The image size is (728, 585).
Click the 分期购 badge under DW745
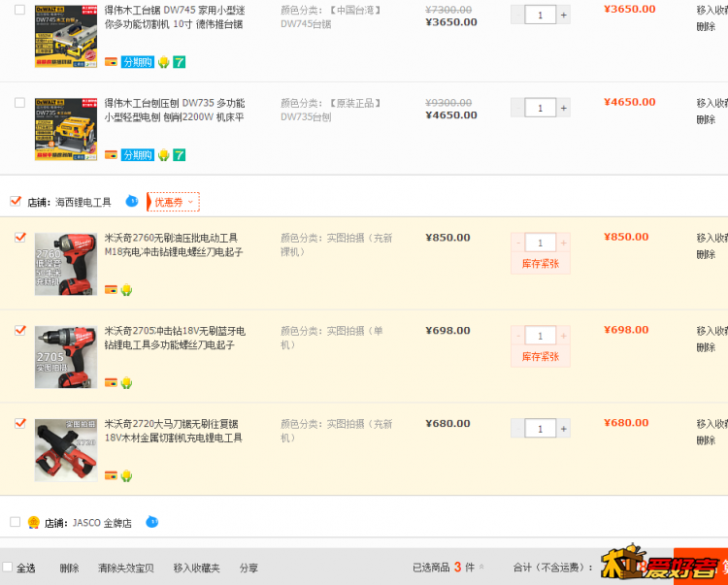tap(138, 62)
